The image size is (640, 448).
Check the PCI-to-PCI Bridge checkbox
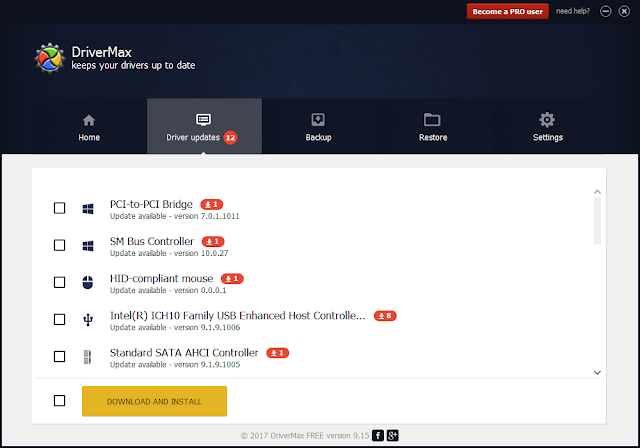pos(60,208)
